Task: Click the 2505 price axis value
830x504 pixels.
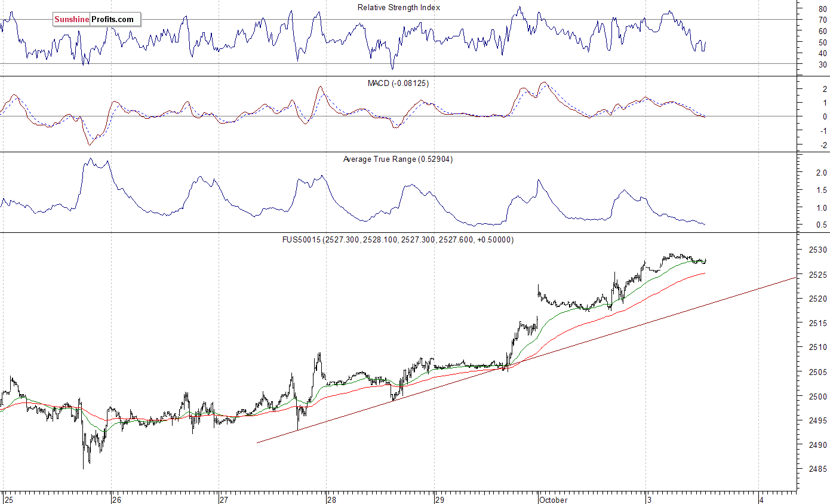Action: click(x=817, y=371)
